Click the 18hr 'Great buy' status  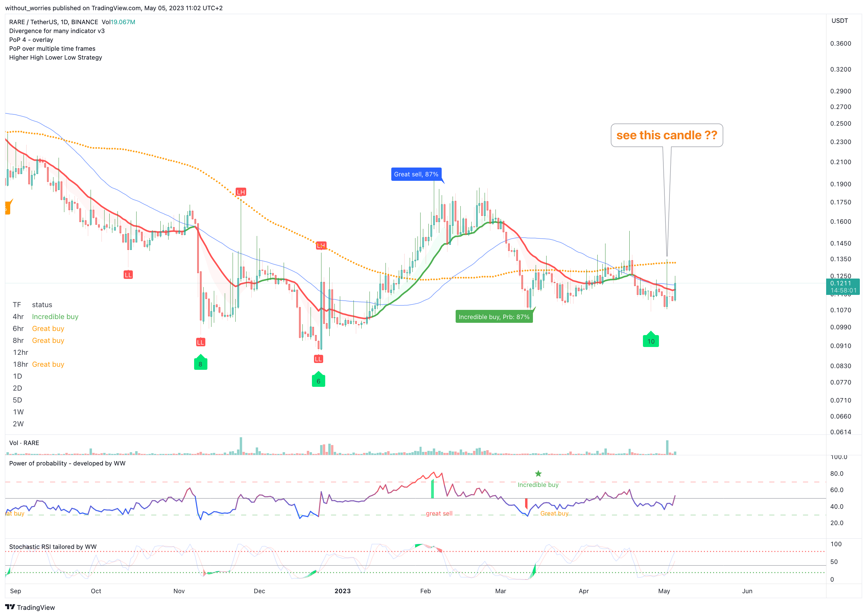point(48,364)
